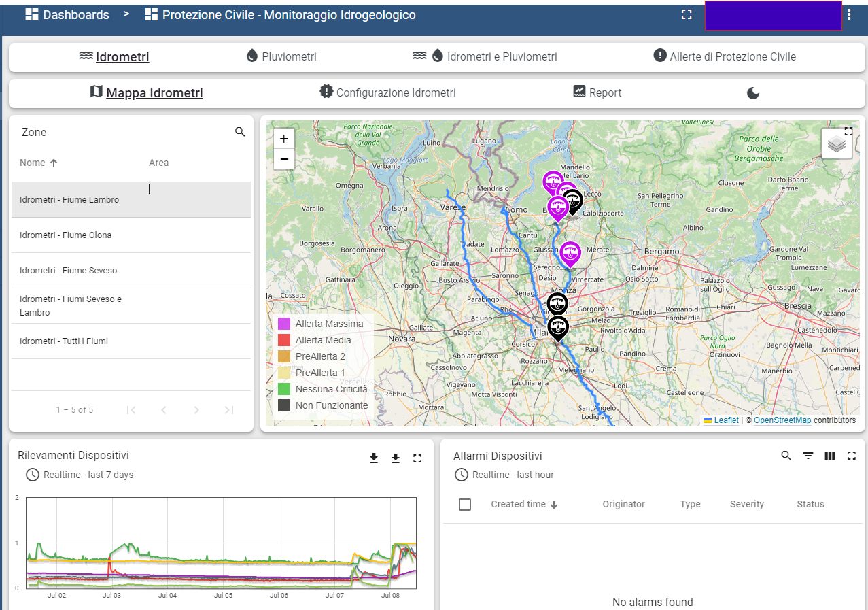Open the map layers control
This screenshot has height=610, width=868.
click(x=836, y=144)
